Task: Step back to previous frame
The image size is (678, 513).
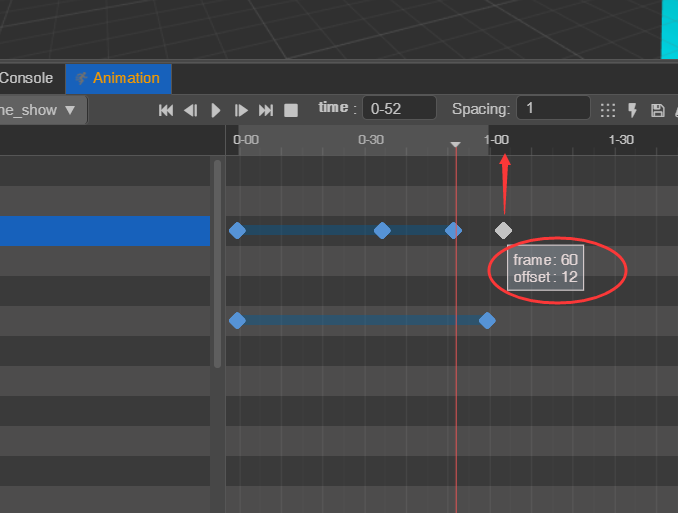Action: pos(191,110)
